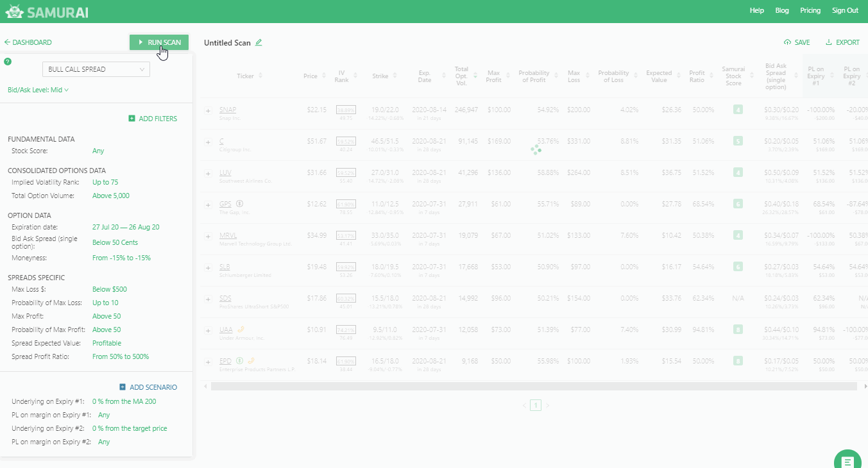868x468 pixels.
Task: Expand the SNAP row
Action: coord(208,111)
